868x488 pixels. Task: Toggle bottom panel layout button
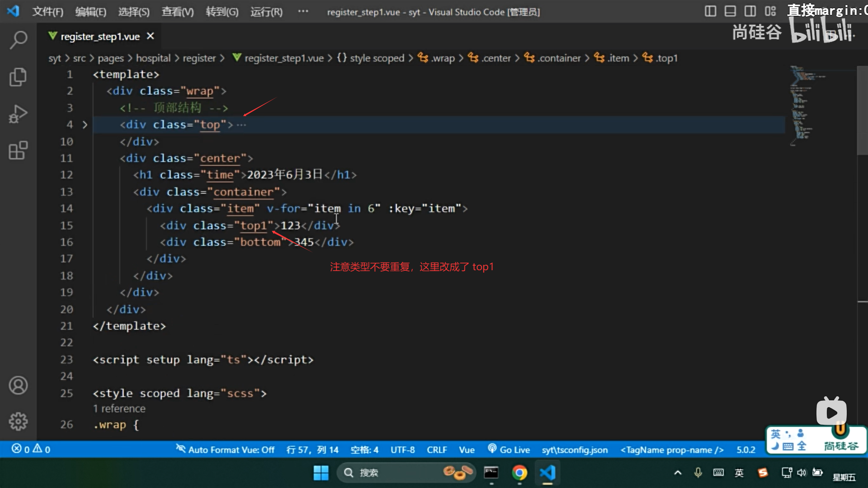[x=730, y=11]
